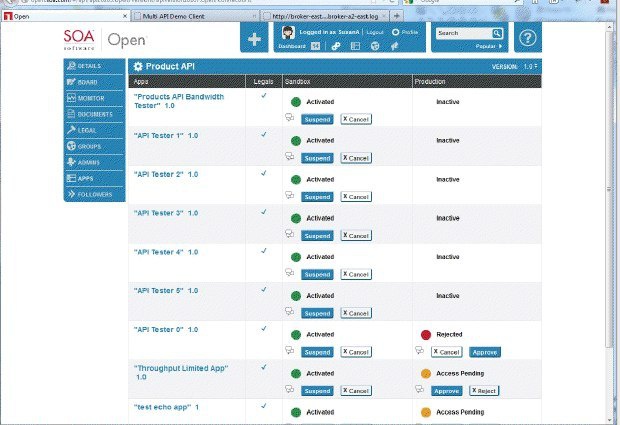
Task: Click the SuzanA user avatar picture
Action: (x=288, y=32)
